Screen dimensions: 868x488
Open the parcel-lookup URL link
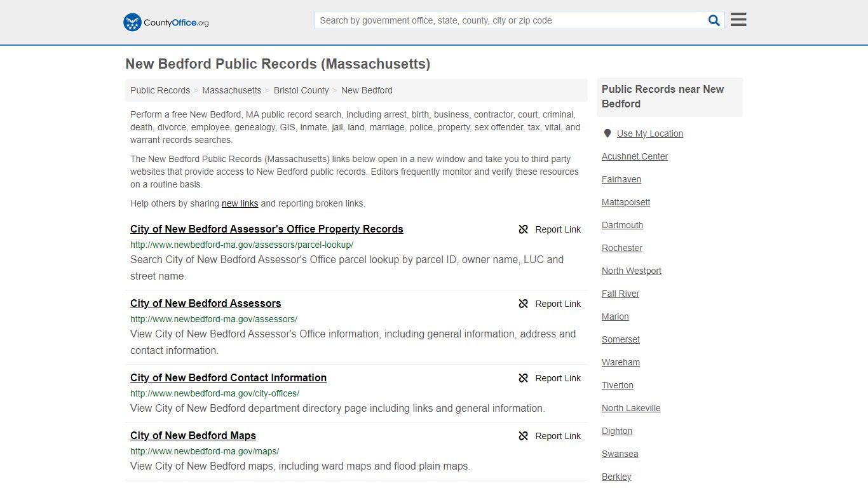pos(241,245)
